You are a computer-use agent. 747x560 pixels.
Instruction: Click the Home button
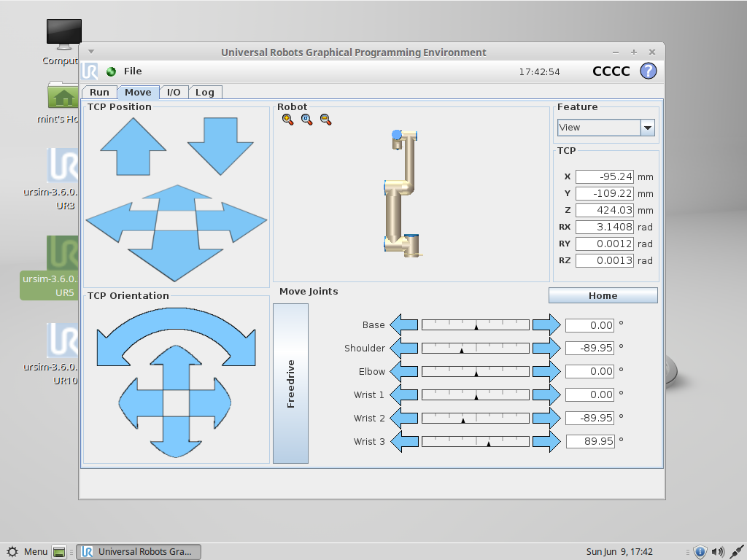coord(603,295)
